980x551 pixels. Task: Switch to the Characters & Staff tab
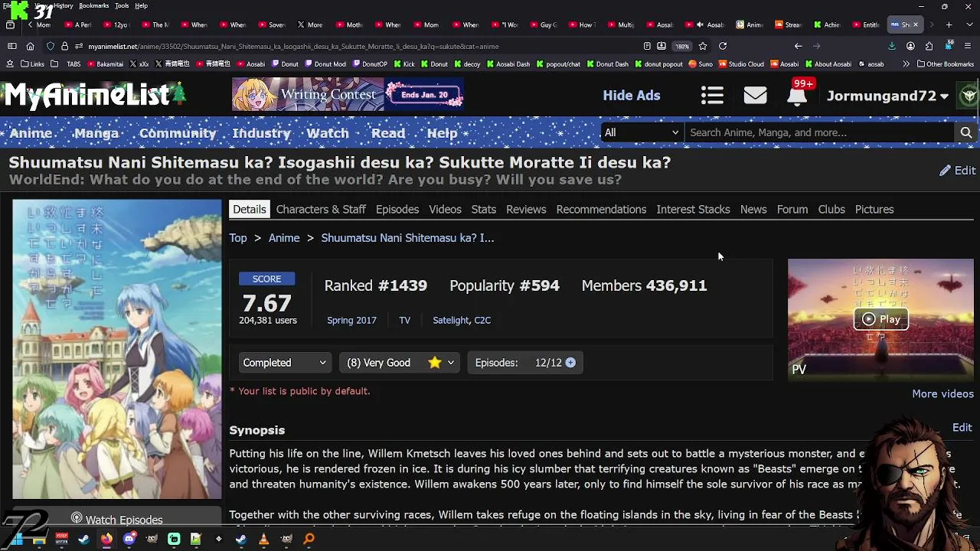tap(321, 209)
